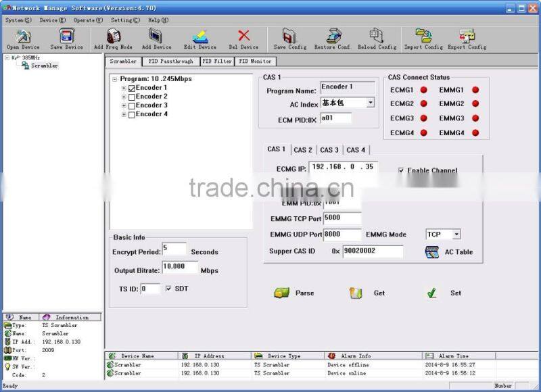Open the Setting menu
Screen dimensions: 541x392
click(x=125, y=20)
